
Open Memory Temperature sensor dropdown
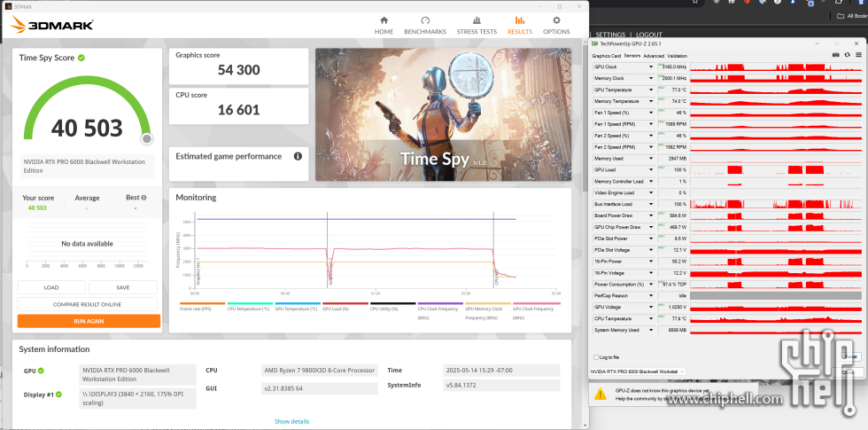pos(651,101)
